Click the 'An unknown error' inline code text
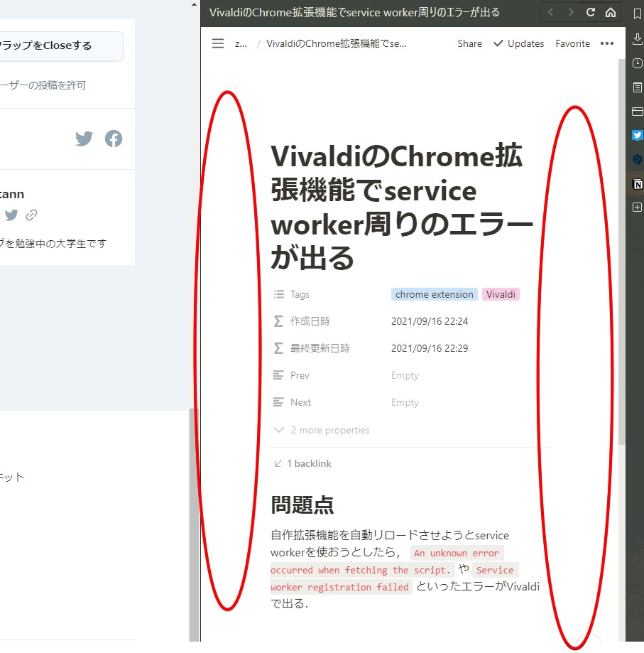Image resolution: width=644 pixels, height=653 pixels. pyautogui.click(x=457, y=553)
